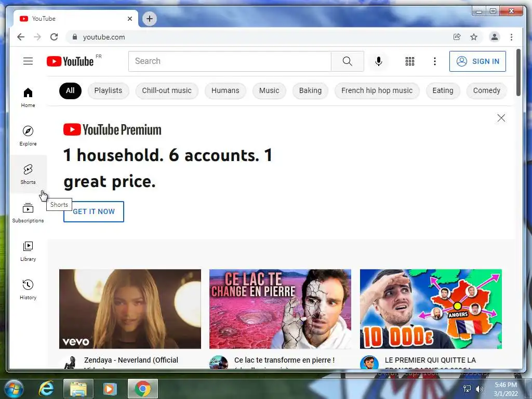Viewport: 532px width, 399px height.
Task: Open a new browser tab
Action: pos(149,19)
